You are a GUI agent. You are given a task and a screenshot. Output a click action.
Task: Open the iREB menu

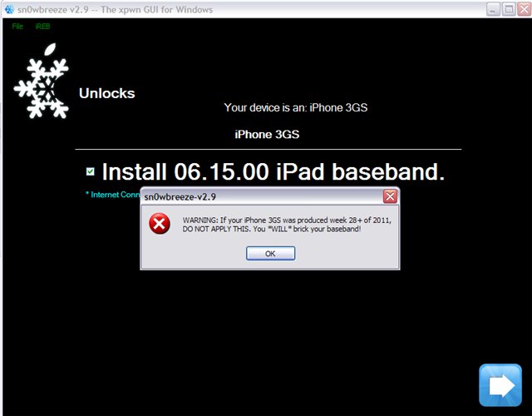(x=42, y=27)
